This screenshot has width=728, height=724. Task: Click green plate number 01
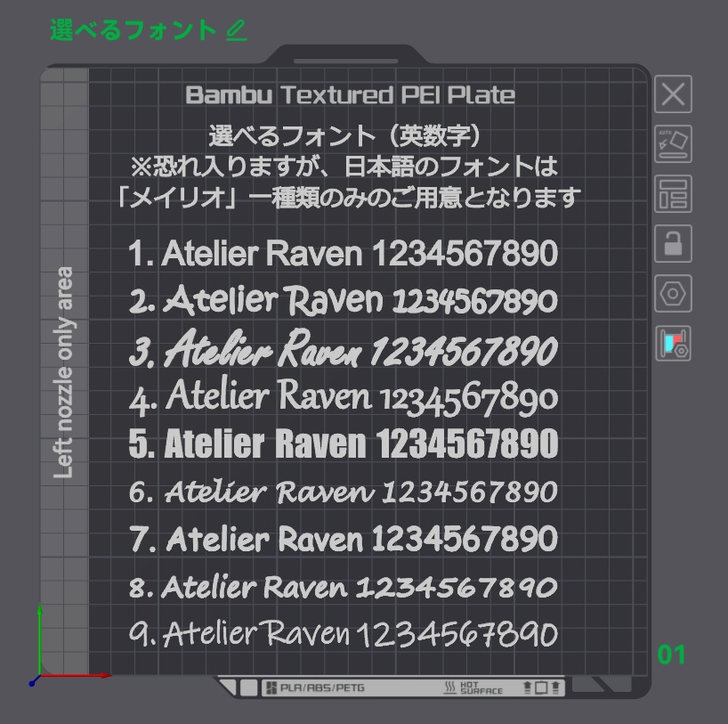671,655
